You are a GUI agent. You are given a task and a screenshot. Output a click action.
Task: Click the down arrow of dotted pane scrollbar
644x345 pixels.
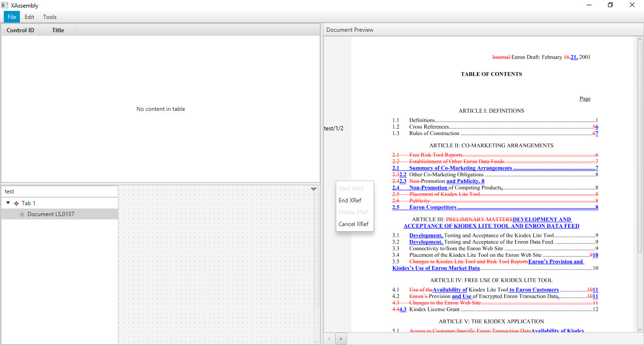pyautogui.click(x=317, y=341)
